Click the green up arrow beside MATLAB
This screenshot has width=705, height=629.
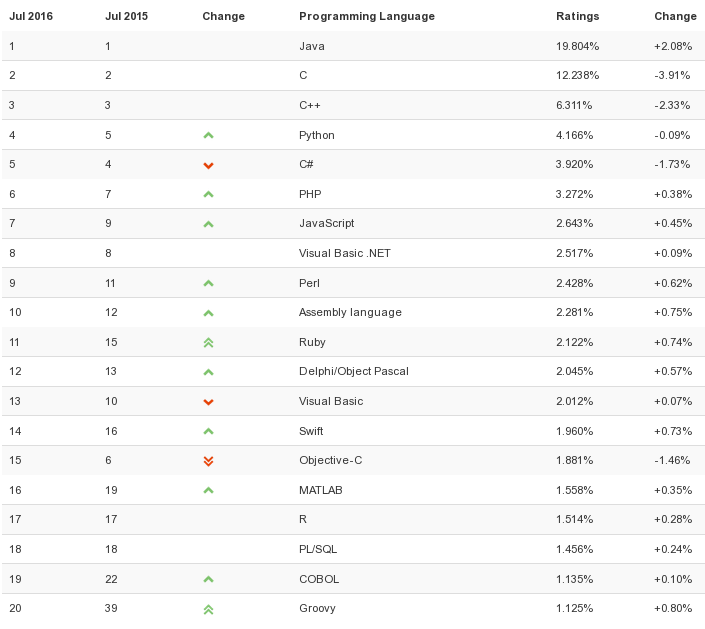pyautogui.click(x=208, y=490)
